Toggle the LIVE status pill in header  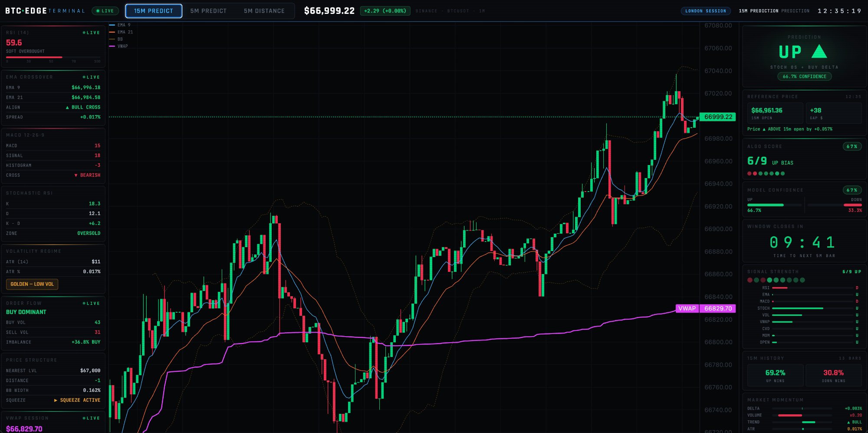(x=105, y=11)
